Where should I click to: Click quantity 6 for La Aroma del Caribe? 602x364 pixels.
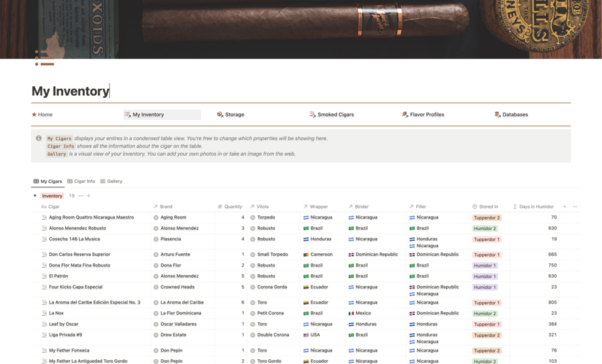tap(243, 302)
